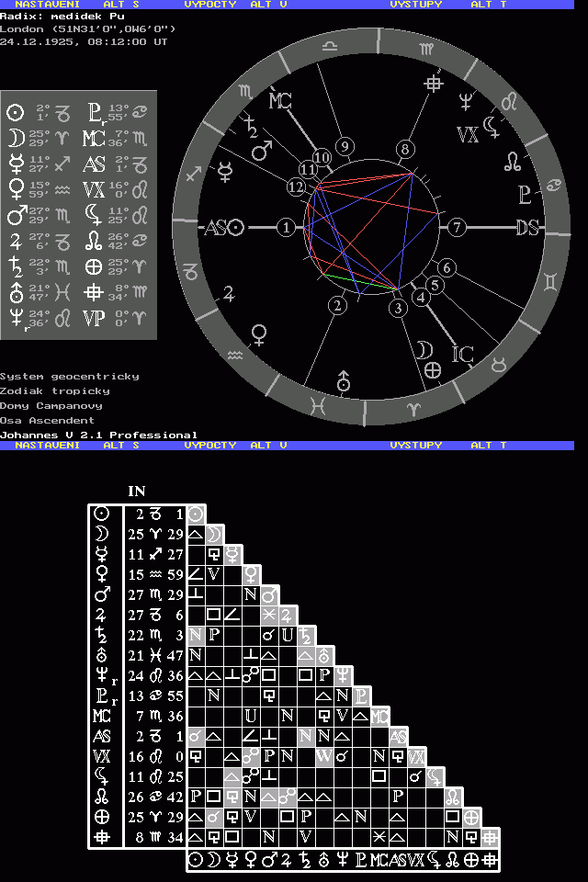The height and width of the screenshot is (882, 588).
Task: Click the Jupiter glyph in the wheel
Action: tap(227, 294)
